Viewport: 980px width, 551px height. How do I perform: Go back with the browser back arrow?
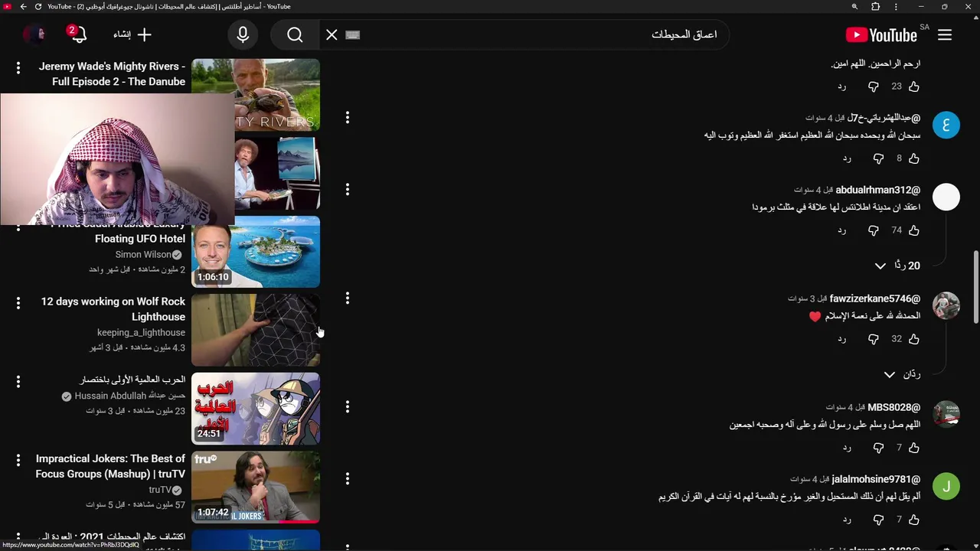pyautogui.click(x=23, y=7)
